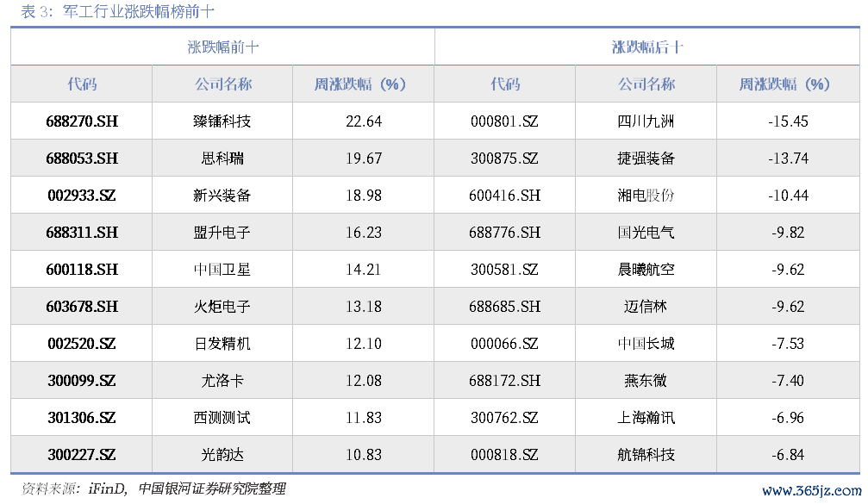Screen dimensions: 868x504
Task: Select company name 迈信林
Action: coord(646,307)
